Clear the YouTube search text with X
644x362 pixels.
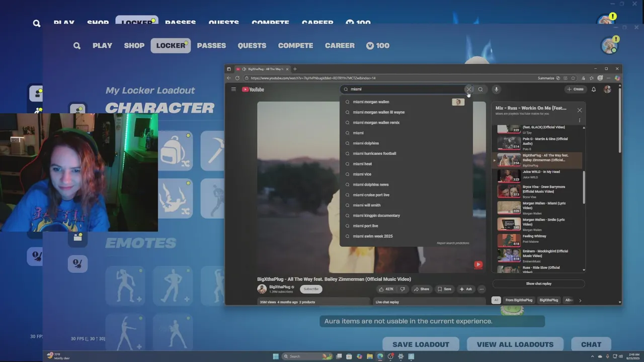[468, 89]
